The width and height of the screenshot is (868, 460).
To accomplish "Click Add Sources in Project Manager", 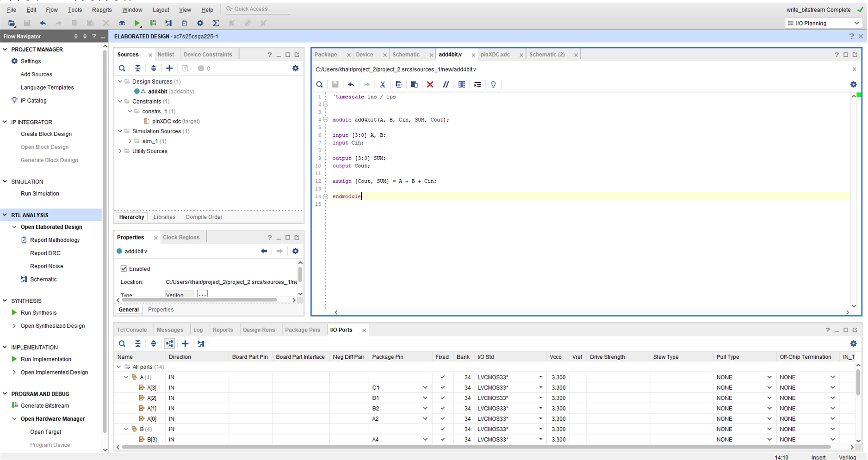I will pyautogui.click(x=36, y=74).
